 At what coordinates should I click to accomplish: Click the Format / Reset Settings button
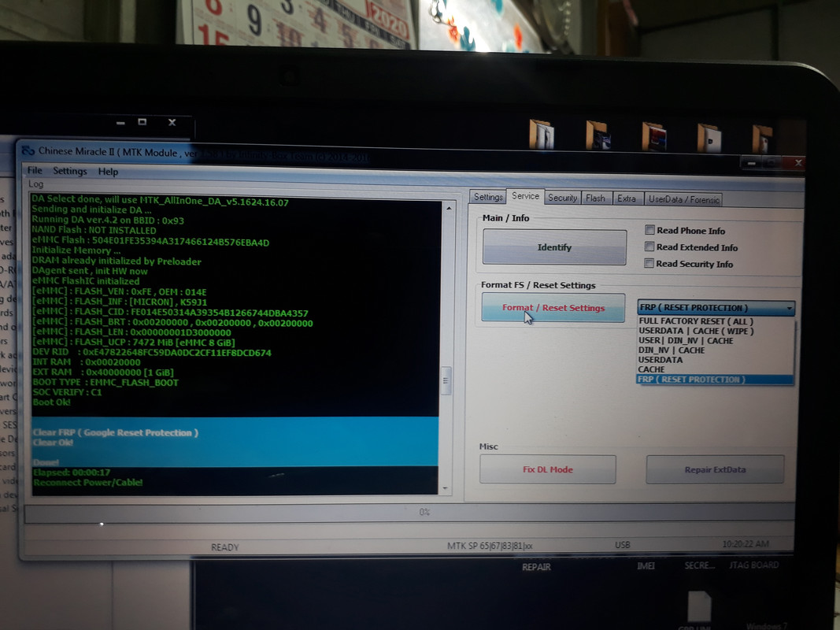click(x=553, y=307)
